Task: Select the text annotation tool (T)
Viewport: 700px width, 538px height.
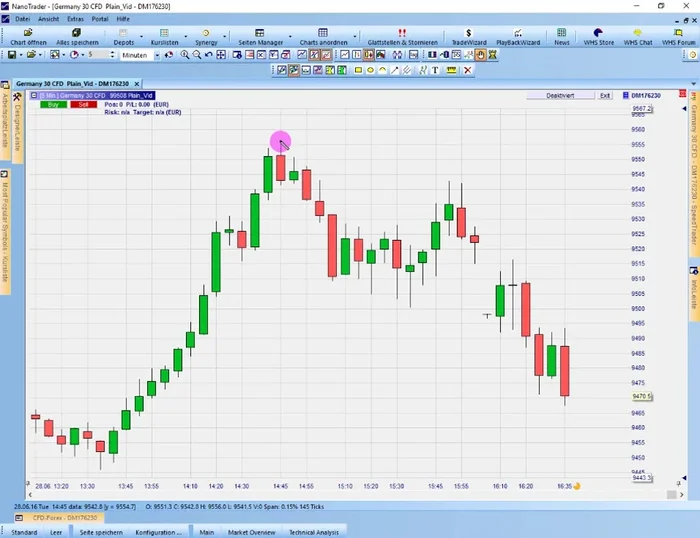Action: 434,70
